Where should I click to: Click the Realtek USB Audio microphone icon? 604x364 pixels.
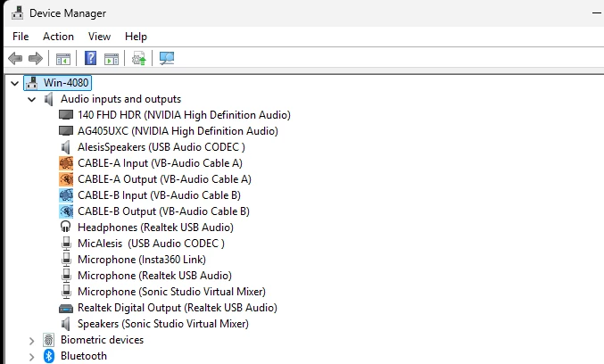(66, 276)
